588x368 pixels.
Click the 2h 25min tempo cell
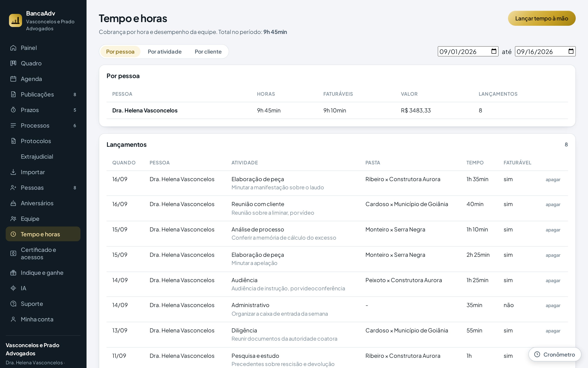[478, 255]
